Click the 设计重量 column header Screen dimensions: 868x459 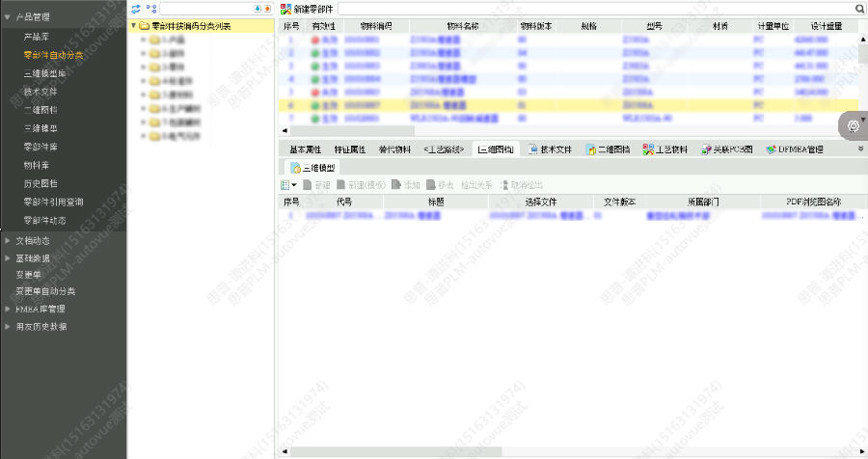[827, 26]
